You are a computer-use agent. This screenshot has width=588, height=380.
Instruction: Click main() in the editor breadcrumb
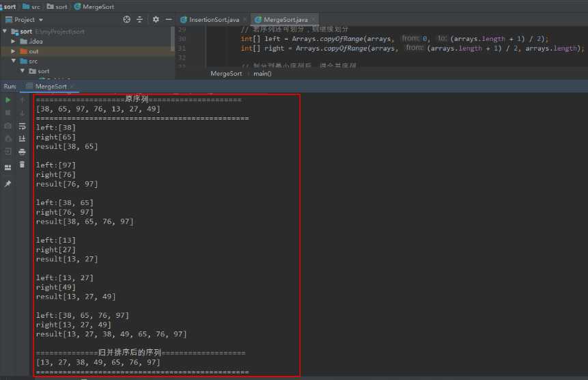262,73
